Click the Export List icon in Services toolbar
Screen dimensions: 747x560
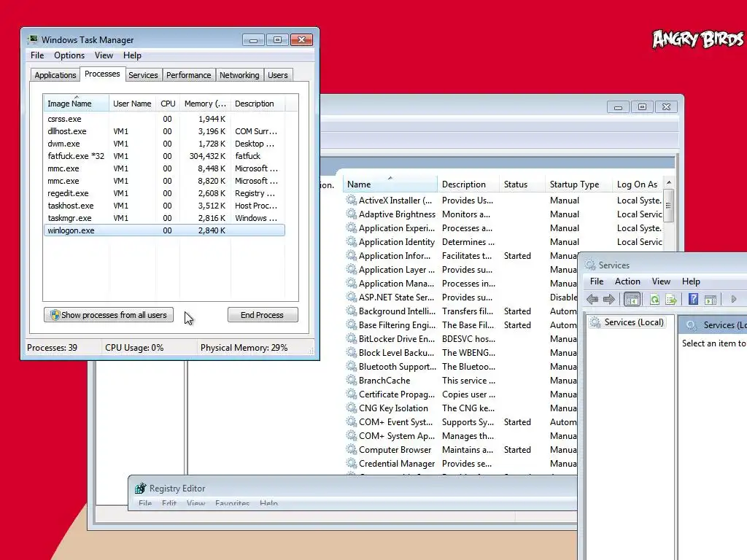click(671, 299)
